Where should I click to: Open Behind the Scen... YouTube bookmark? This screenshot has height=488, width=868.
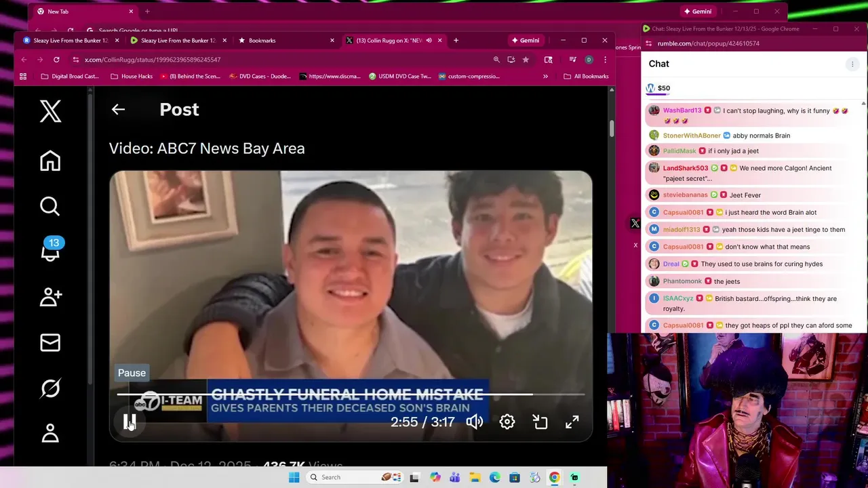coord(191,76)
